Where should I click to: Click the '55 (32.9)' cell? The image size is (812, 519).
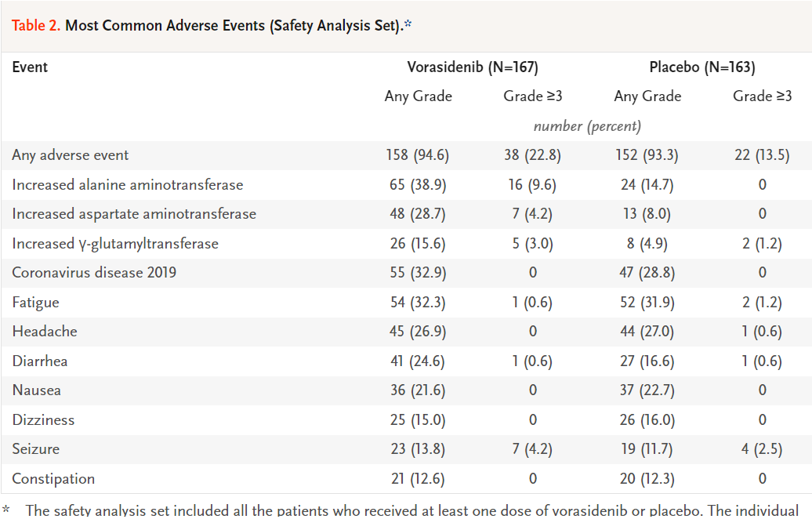(418, 273)
